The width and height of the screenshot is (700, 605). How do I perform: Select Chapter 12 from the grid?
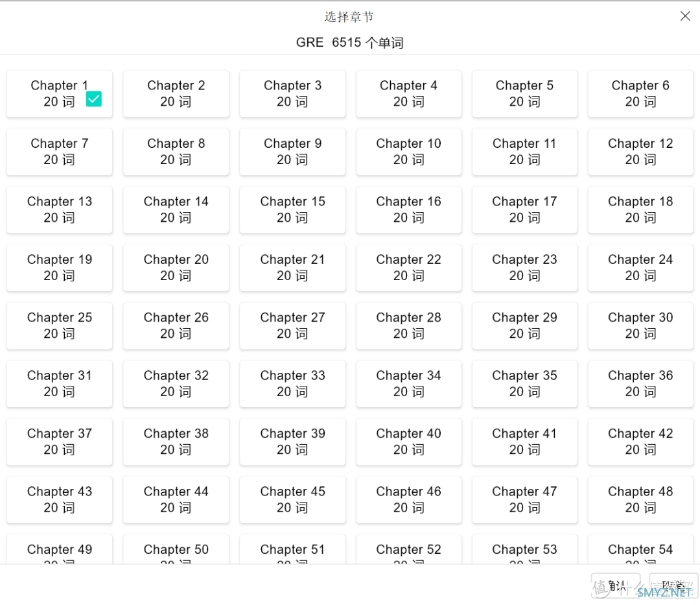pos(640,152)
